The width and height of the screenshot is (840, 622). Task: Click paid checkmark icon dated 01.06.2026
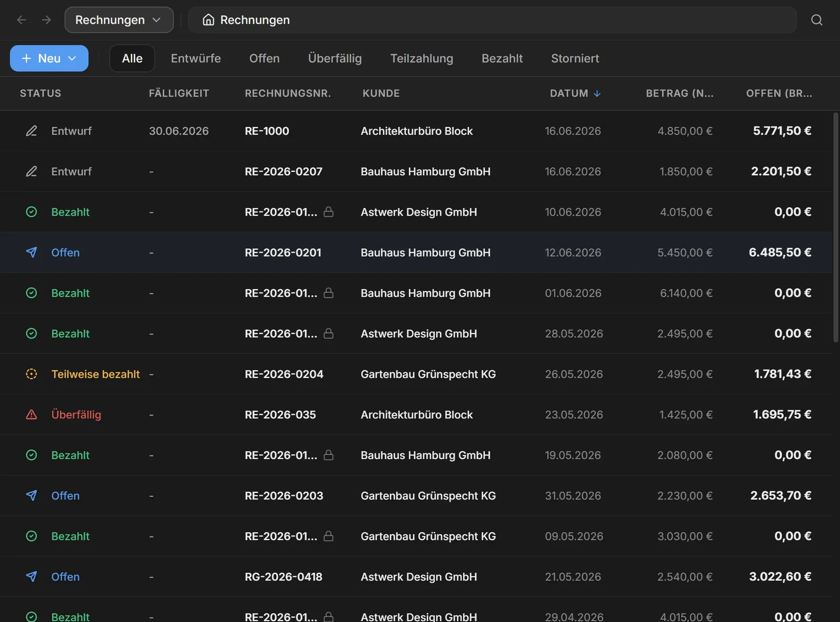[x=31, y=293]
